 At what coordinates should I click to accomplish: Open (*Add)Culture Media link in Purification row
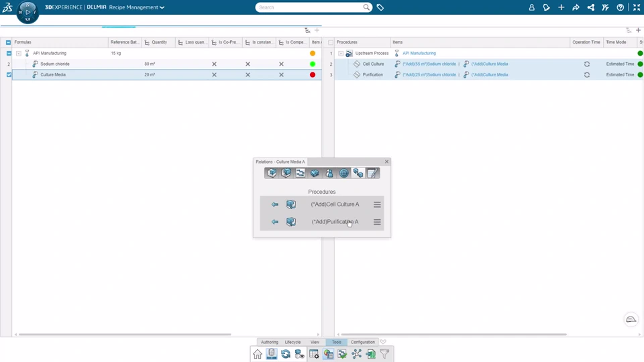[490, 74]
